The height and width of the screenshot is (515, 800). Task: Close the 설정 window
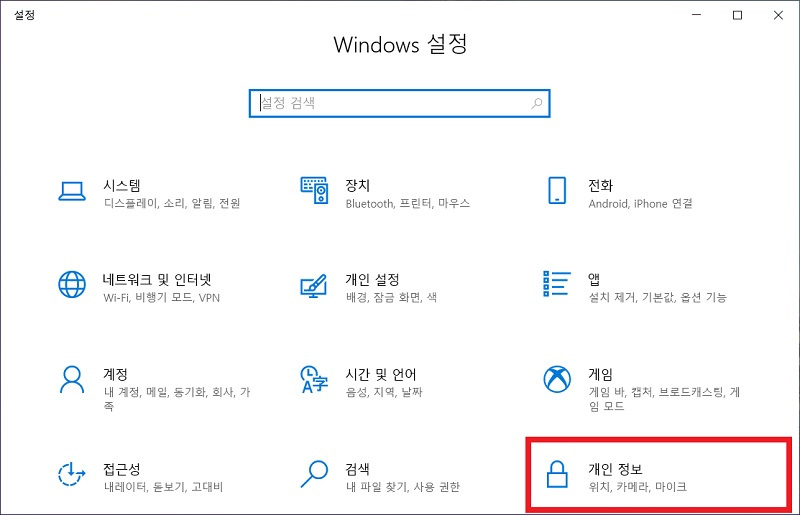pyautogui.click(x=778, y=15)
